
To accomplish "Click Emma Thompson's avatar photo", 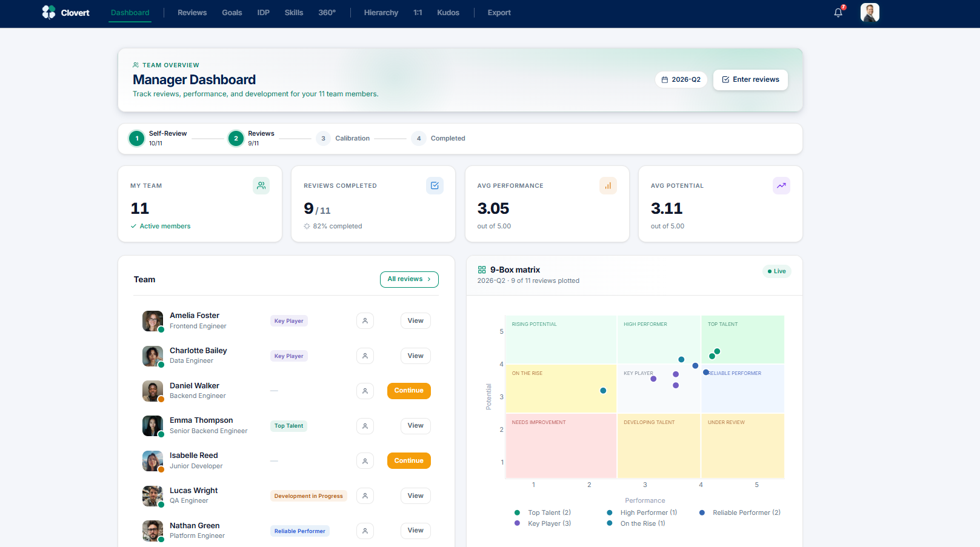I will (153, 426).
